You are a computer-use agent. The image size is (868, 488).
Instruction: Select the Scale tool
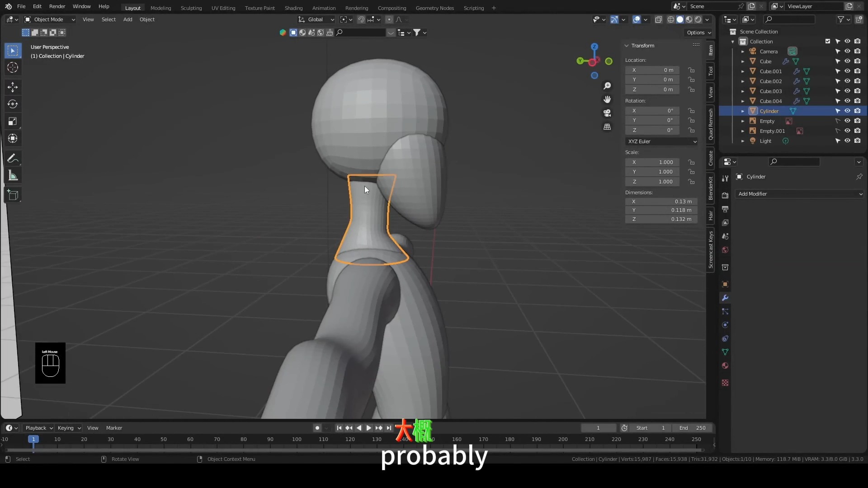click(13, 121)
